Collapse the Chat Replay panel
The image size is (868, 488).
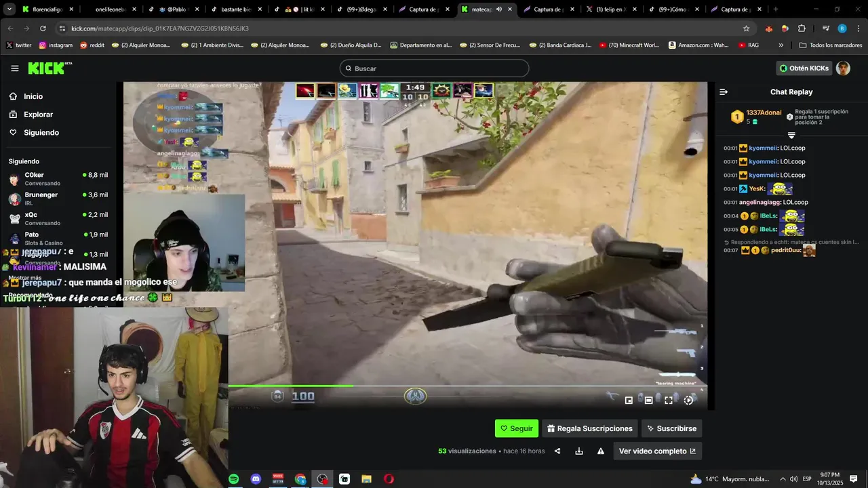tap(724, 91)
